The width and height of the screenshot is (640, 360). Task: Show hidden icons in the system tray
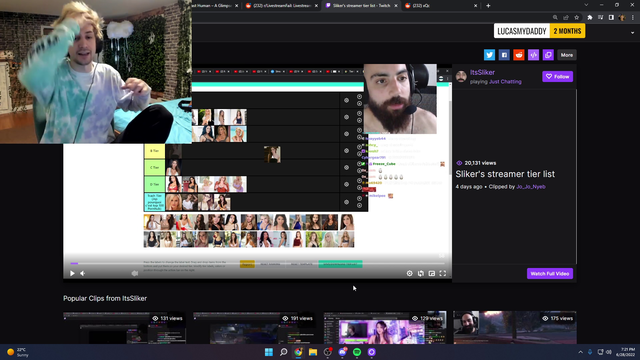tap(580, 352)
